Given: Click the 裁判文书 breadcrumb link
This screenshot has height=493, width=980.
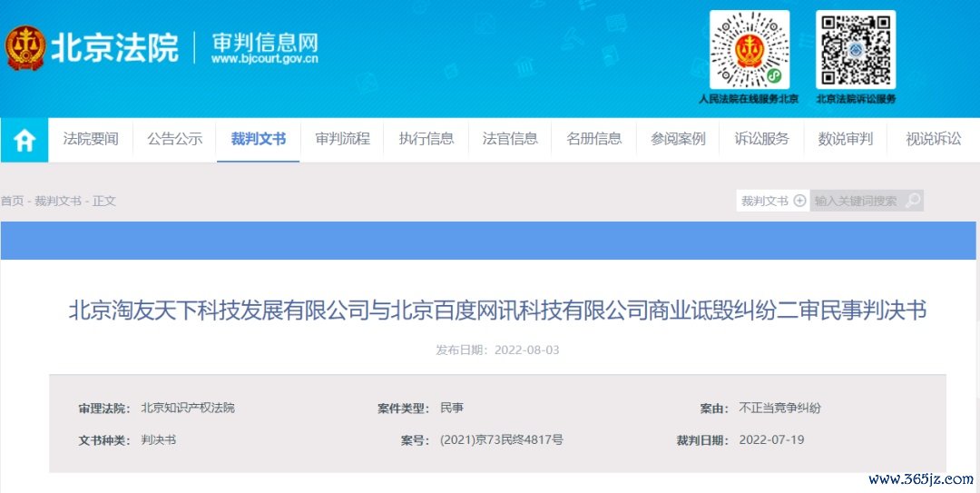Looking at the screenshot, I should (x=57, y=201).
